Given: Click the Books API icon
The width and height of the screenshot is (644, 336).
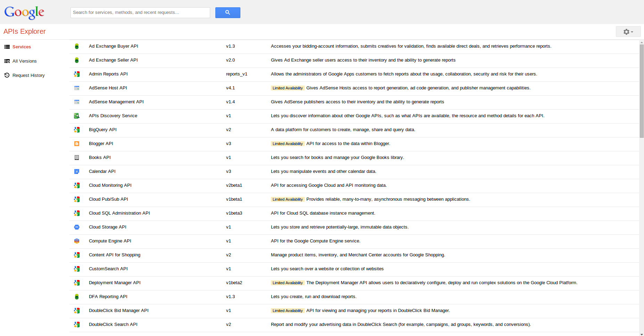Looking at the screenshot, I should (x=77, y=158).
